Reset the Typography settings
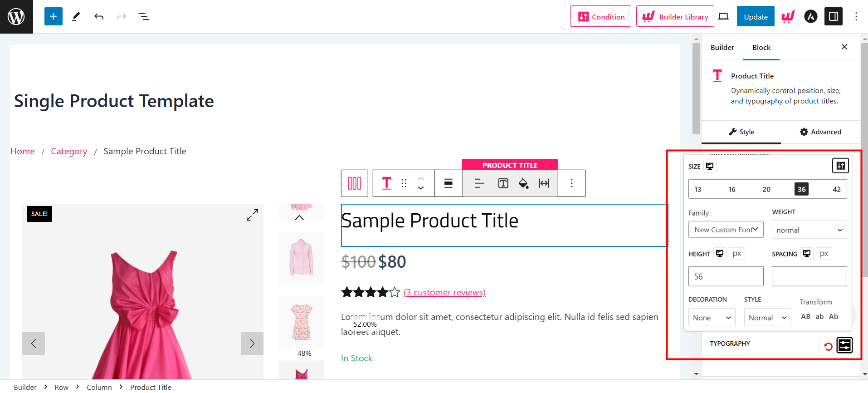Screen dimensions: 868x393 coord(828,347)
